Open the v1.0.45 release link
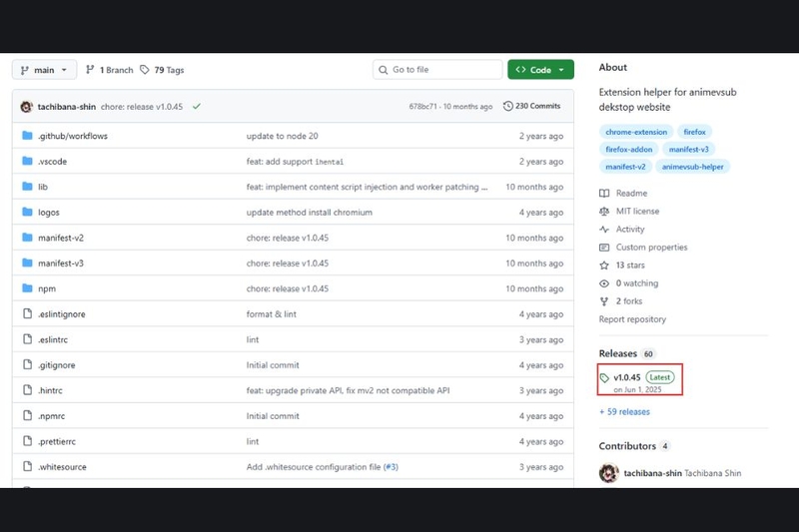 tap(627, 377)
